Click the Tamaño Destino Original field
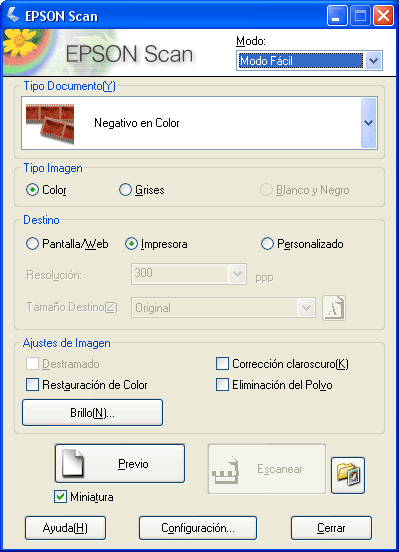 tap(223, 308)
